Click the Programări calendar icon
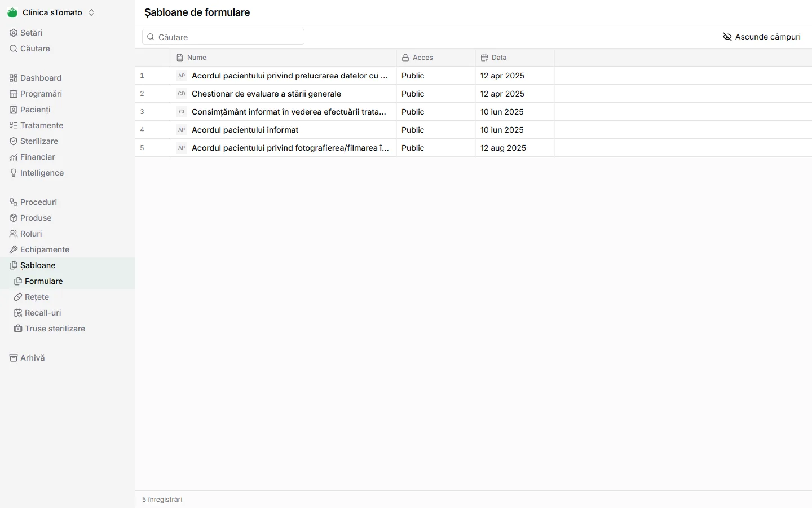 coord(14,94)
